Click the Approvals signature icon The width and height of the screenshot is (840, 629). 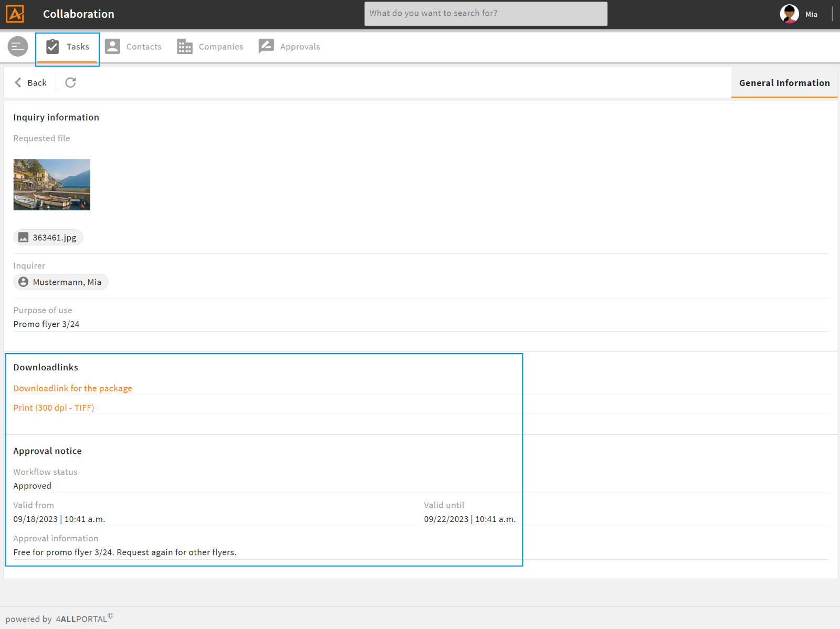pos(266,46)
